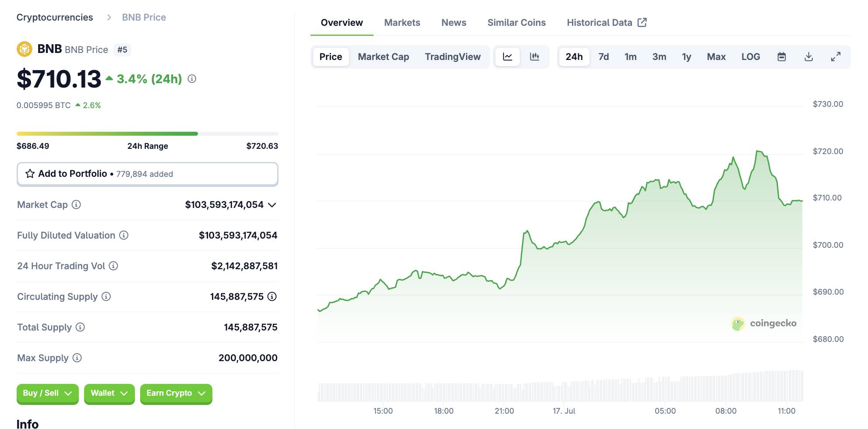
Task: Switch to the Markets tab
Action: [x=402, y=23]
